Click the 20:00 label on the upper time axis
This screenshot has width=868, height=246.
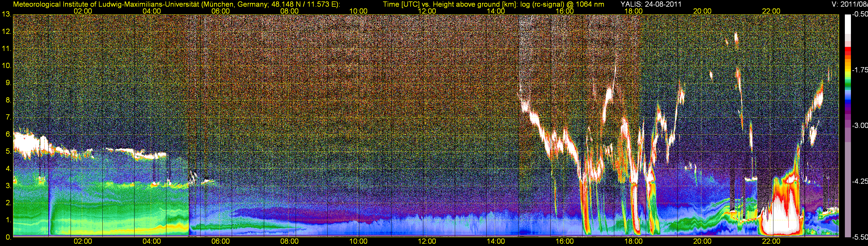(x=702, y=11)
